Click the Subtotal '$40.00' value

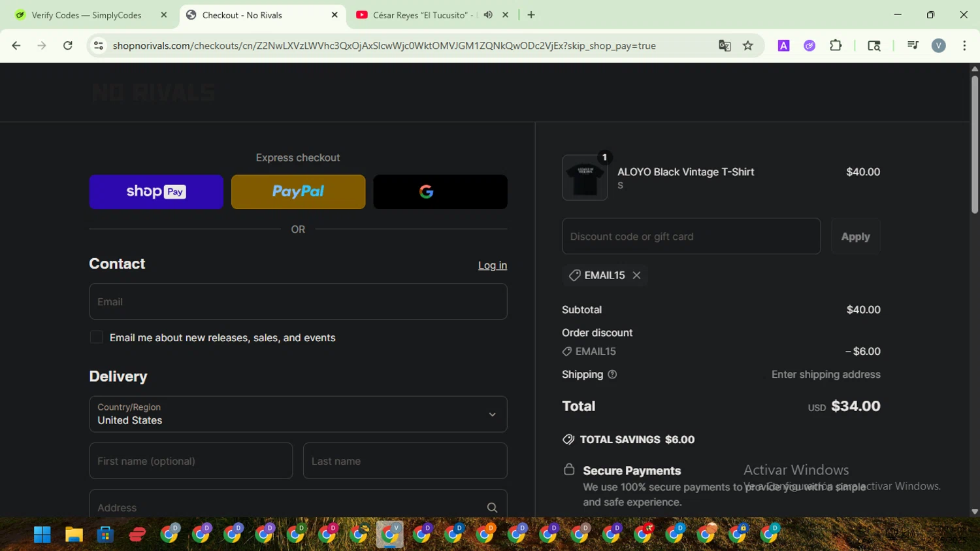pyautogui.click(x=864, y=310)
